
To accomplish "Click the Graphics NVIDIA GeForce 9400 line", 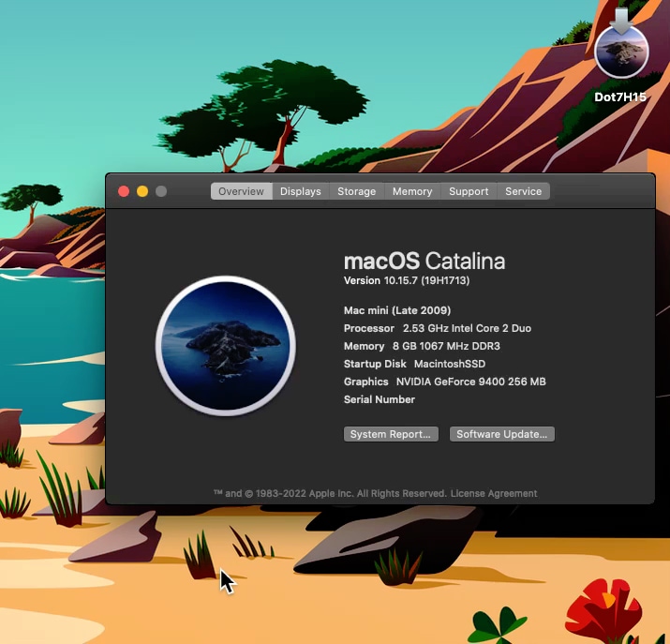I will pos(445,382).
